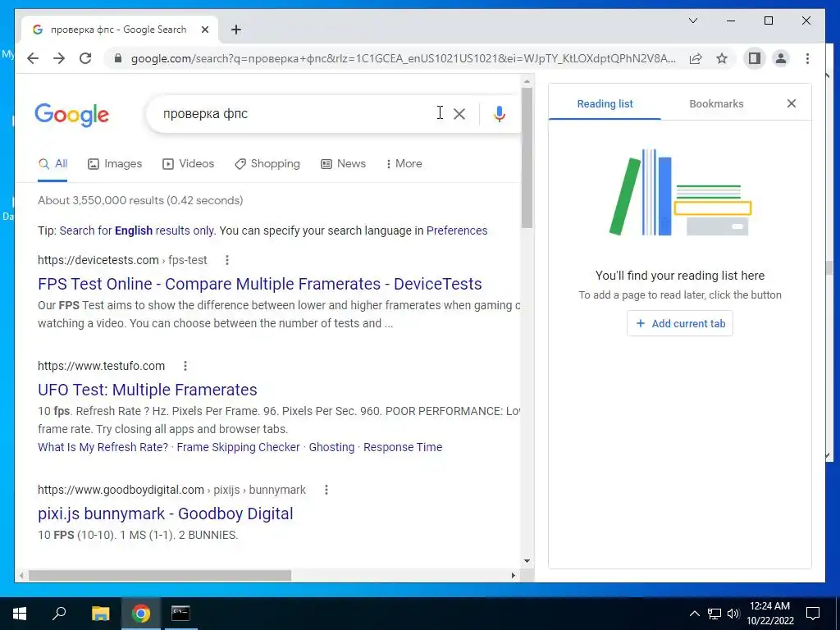Click the horizontal scrollbar right arrow
The width and height of the screenshot is (840, 630).
coord(514,575)
